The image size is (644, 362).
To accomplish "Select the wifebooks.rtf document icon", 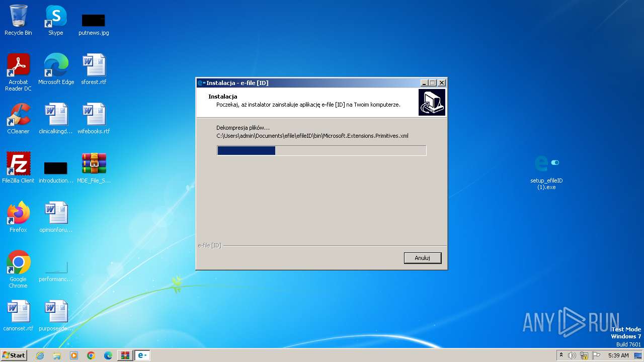I will [x=94, y=119].
